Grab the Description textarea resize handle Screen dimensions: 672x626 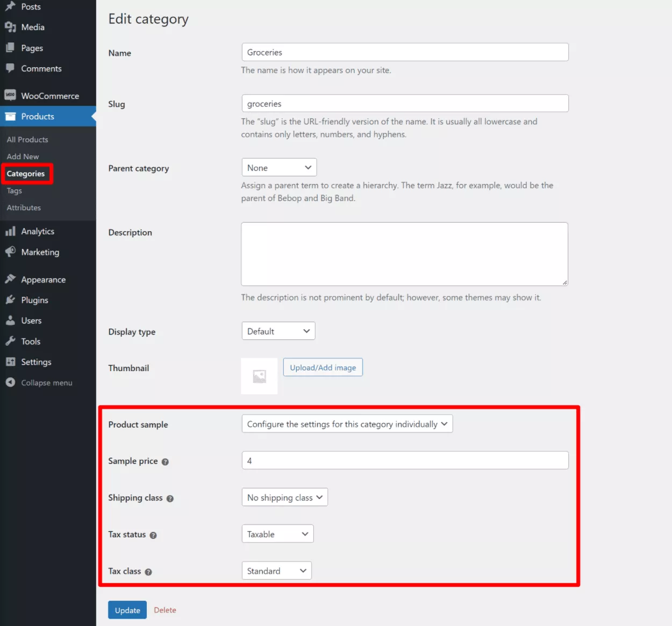[564, 282]
